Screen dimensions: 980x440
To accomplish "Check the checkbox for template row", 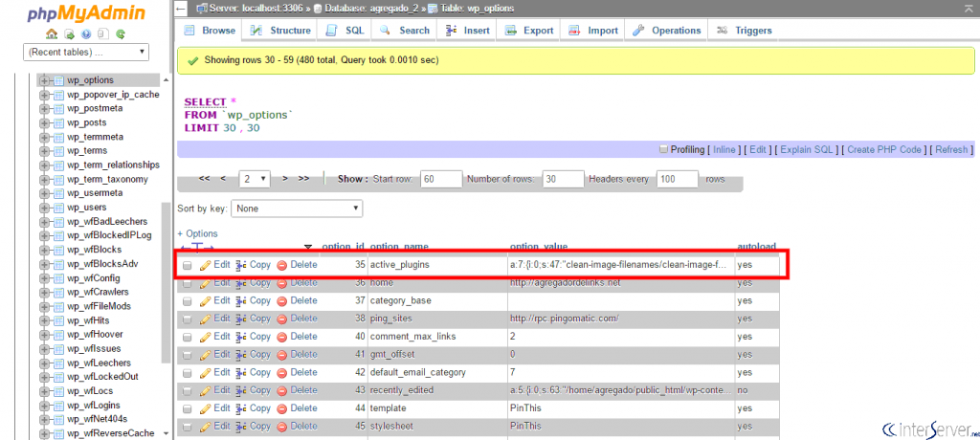I will pyautogui.click(x=188, y=408).
